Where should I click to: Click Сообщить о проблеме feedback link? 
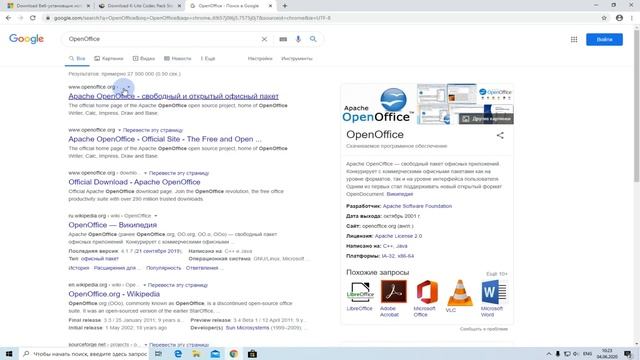(484, 329)
